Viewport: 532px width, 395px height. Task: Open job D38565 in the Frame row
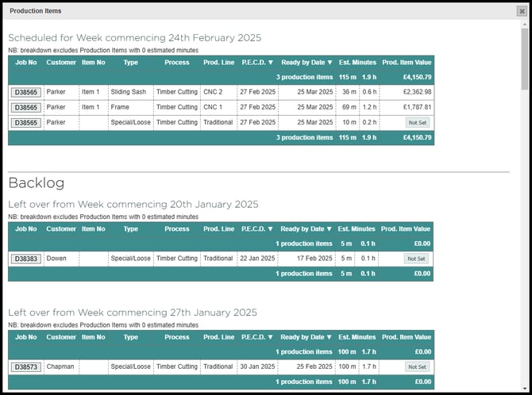point(26,107)
